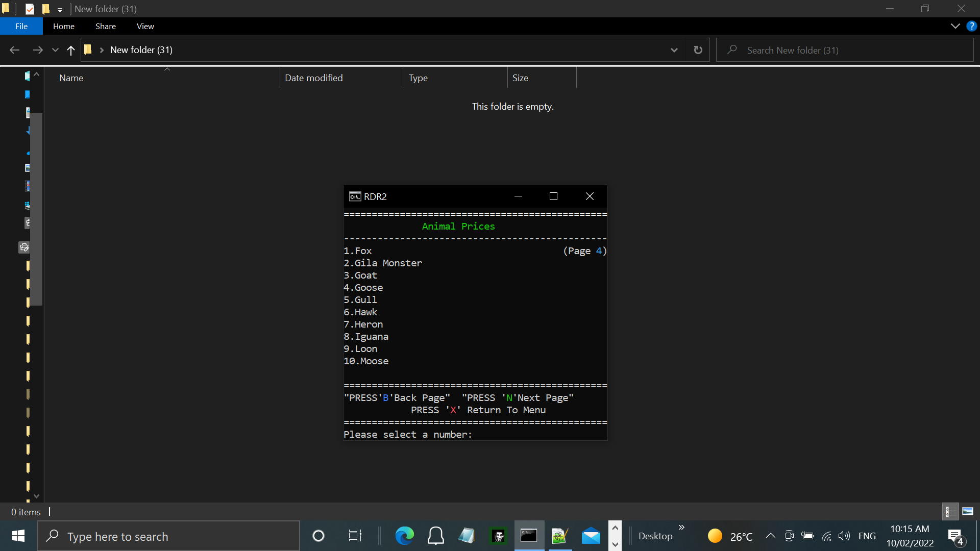This screenshot has width=980, height=551.
Task: Switch to large icons view layout
Action: 968,511
